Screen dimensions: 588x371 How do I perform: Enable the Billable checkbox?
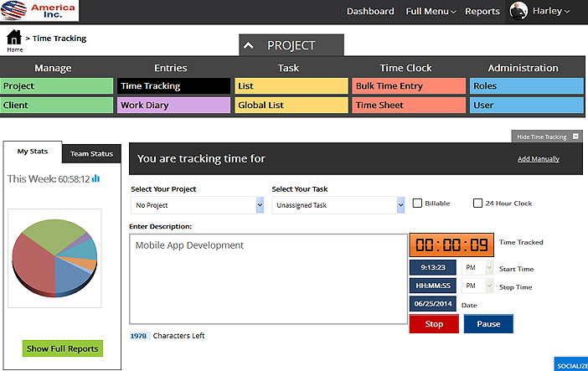[x=418, y=204]
